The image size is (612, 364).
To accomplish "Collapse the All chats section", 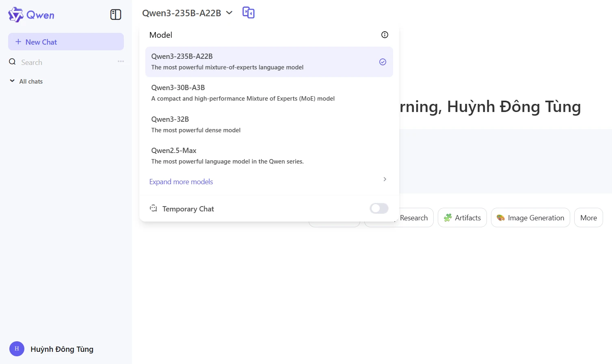I will coord(12,81).
